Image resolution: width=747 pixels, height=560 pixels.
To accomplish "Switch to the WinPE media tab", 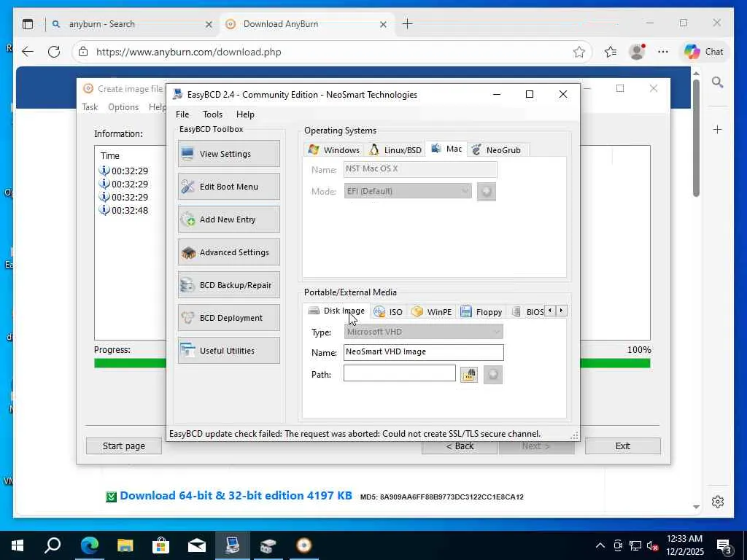I will [x=432, y=312].
